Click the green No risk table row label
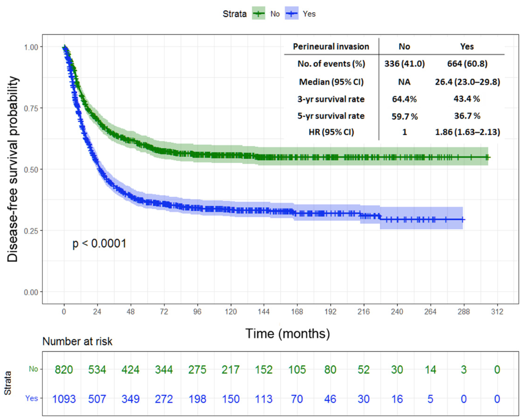 point(33,369)
